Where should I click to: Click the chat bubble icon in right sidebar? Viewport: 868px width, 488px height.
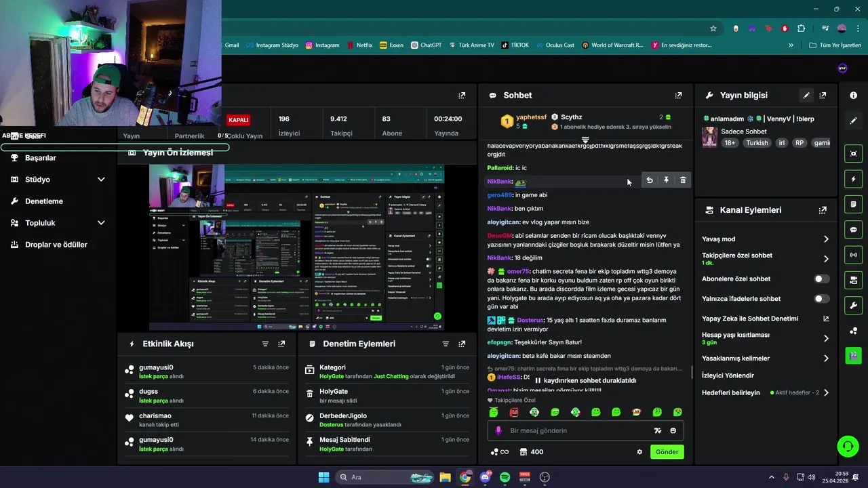click(853, 230)
